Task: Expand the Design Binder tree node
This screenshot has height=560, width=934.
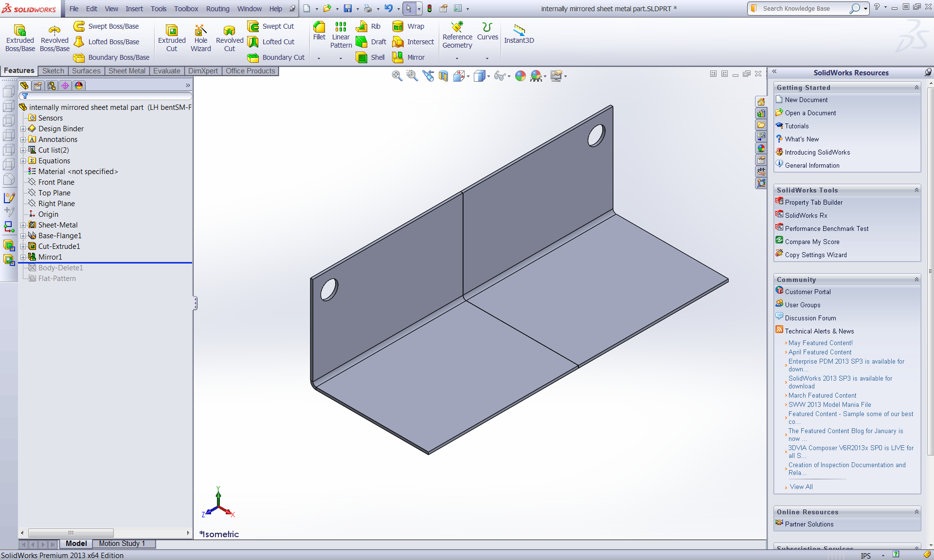Action: 23,129
